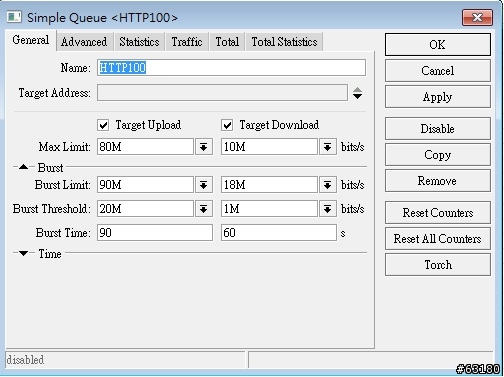The width and height of the screenshot is (504, 377).
Task: Click the Simple Queue window title icon
Action: [x=14, y=17]
